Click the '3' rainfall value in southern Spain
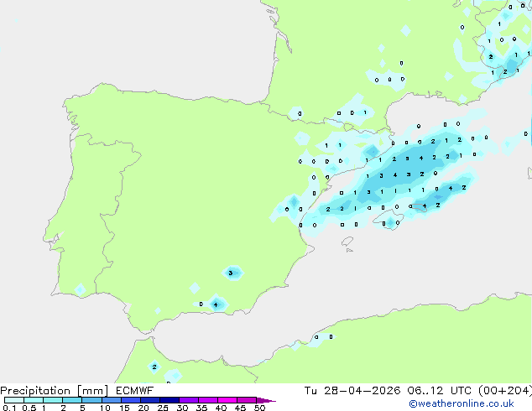 click(231, 273)
